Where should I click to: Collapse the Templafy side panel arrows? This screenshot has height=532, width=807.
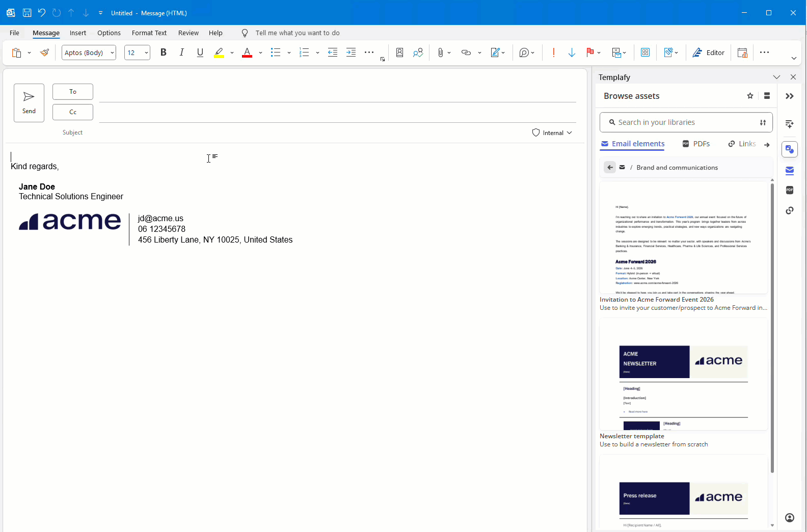click(x=790, y=96)
